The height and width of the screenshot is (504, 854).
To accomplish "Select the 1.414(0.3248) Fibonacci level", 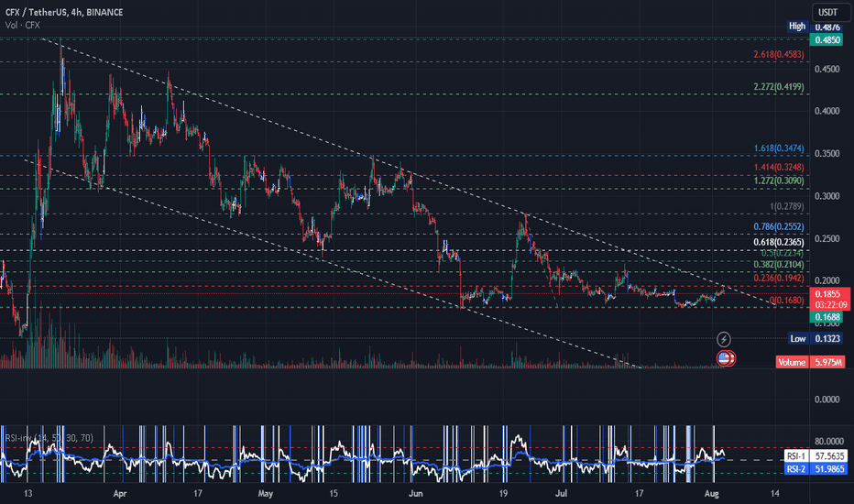I will tap(779, 168).
